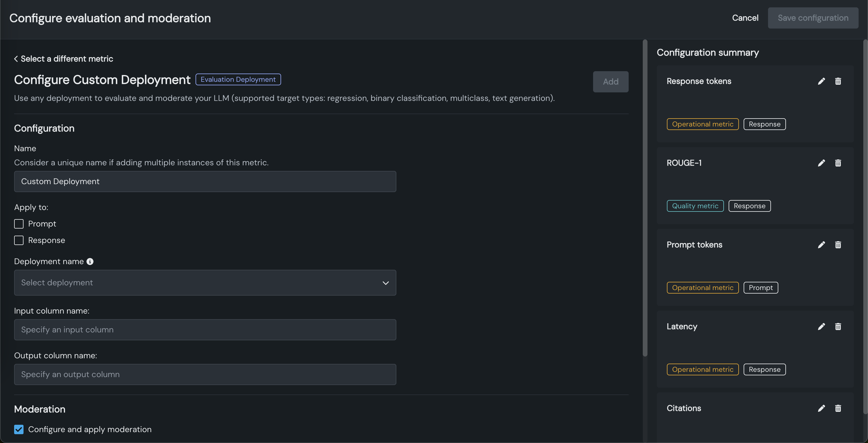
Task: Check the Prompt checkbox
Action: coord(19,224)
